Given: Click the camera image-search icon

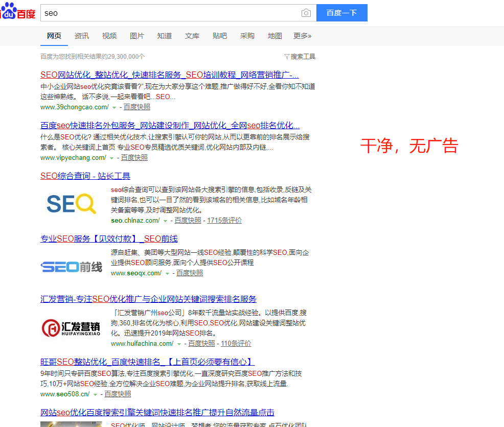Looking at the screenshot, I should (306, 13).
